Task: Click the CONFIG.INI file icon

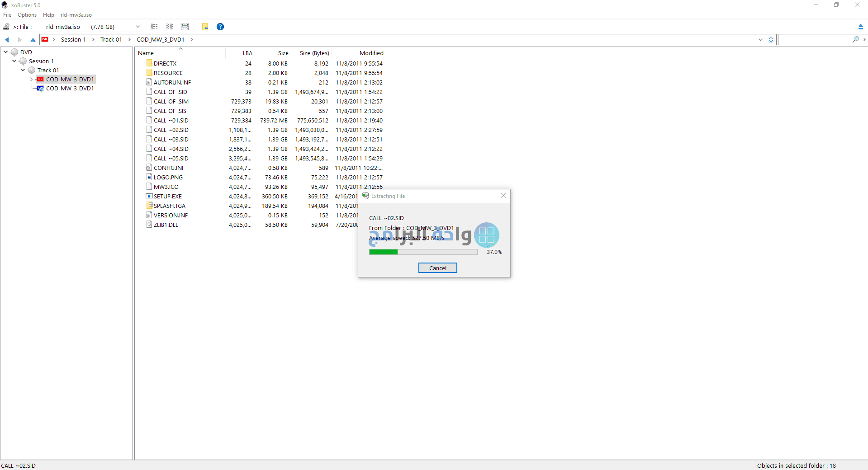Action: (149, 168)
